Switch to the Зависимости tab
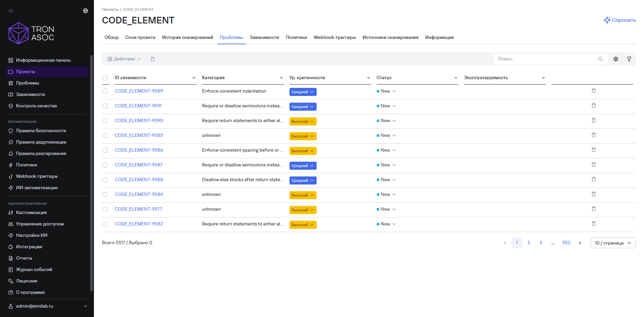Image resolution: width=644 pixels, height=317 pixels. pyautogui.click(x=264, y=38)
